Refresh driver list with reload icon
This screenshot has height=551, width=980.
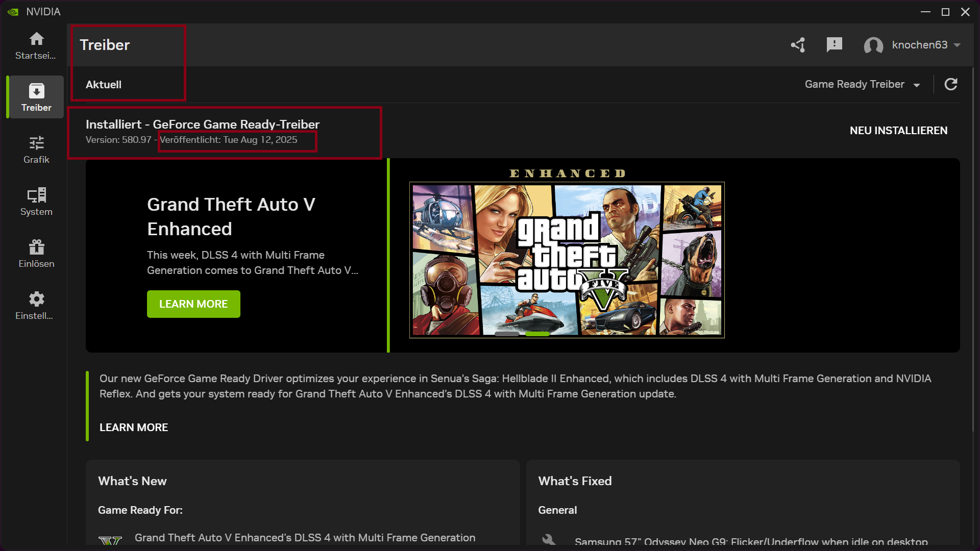click(x=951, y=84)
